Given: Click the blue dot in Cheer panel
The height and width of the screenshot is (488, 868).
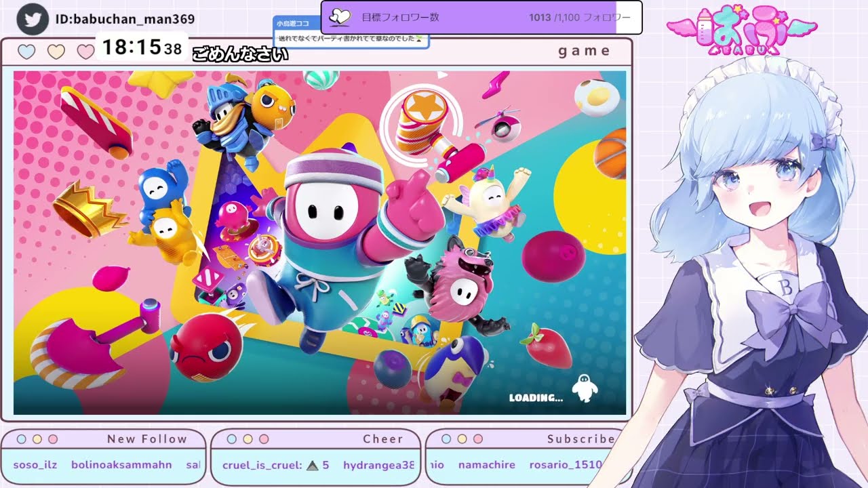Looking at the screenshot, I should coord(232,439).
